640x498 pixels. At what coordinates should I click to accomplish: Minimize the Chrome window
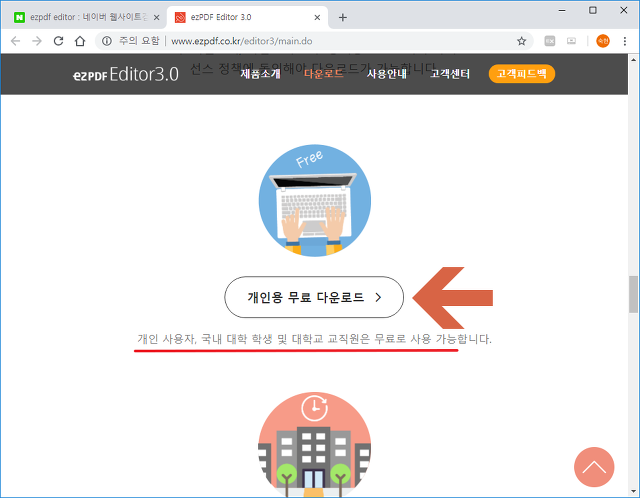coord(562,11)
